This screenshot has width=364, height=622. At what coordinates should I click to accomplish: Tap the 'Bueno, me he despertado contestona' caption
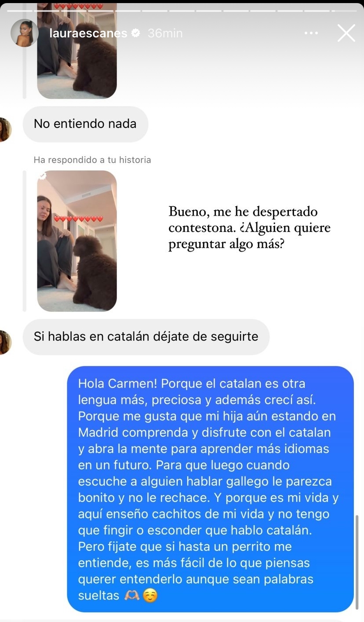[249, 228]
